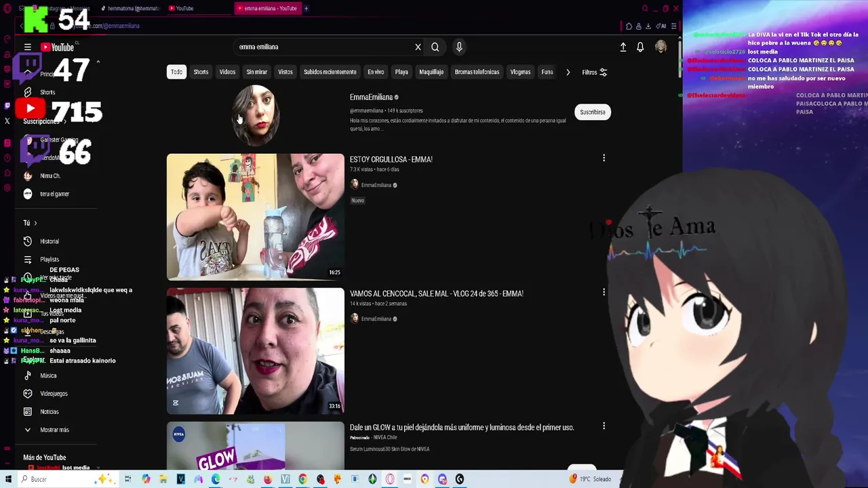This screenshot has height=488, width=868.
Task: Open File Explorer from the taskbar
Action: click(x=163, y=479)
